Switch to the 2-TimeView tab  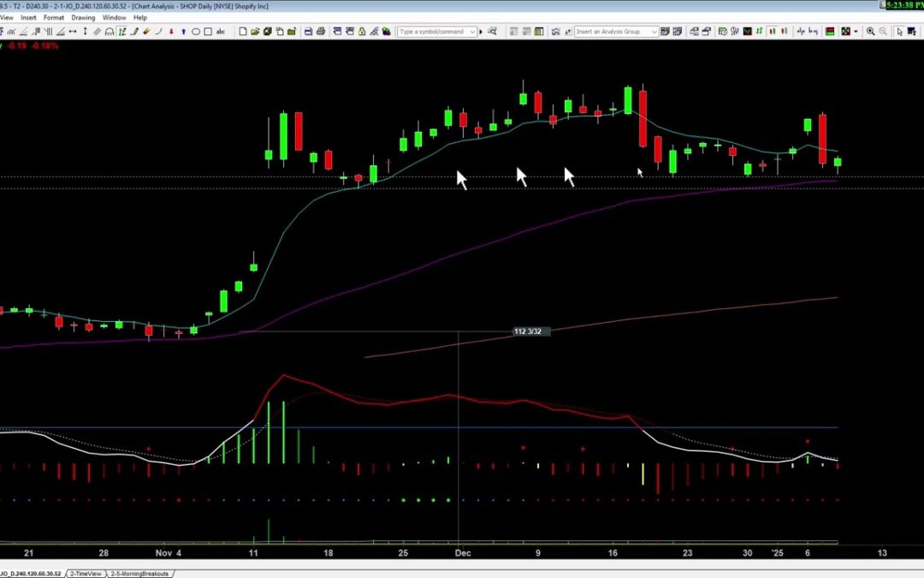(x=85, y=573)
